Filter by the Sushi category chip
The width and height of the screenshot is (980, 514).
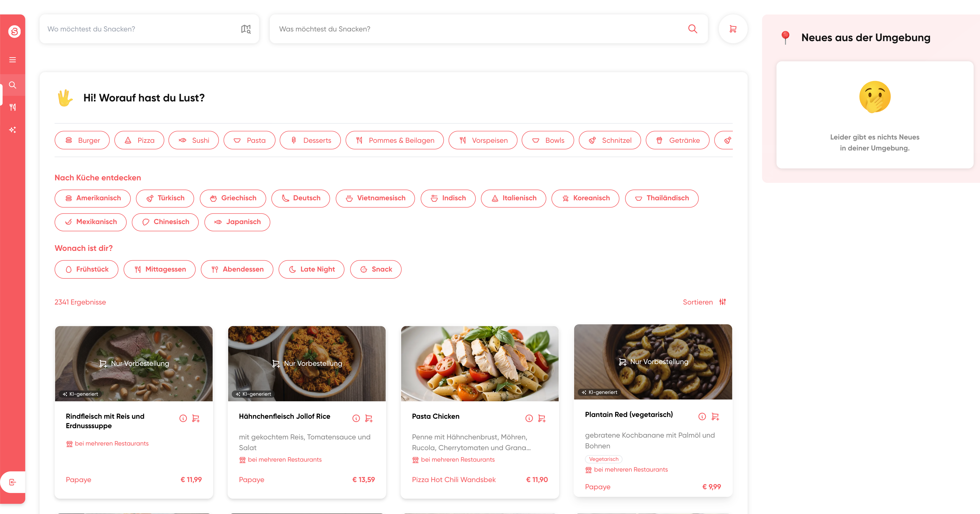[x=194, y=141]
